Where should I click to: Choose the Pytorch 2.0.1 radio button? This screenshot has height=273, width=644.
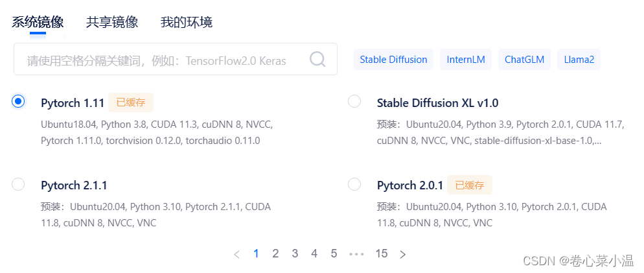pos(354,184)
